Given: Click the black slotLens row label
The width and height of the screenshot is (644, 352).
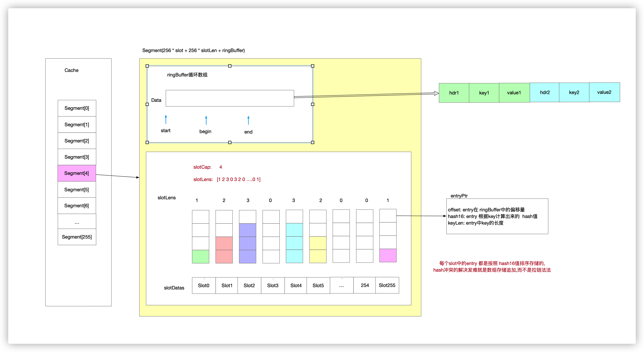Looking at the screenshot, I should click(x=167, y=197).
